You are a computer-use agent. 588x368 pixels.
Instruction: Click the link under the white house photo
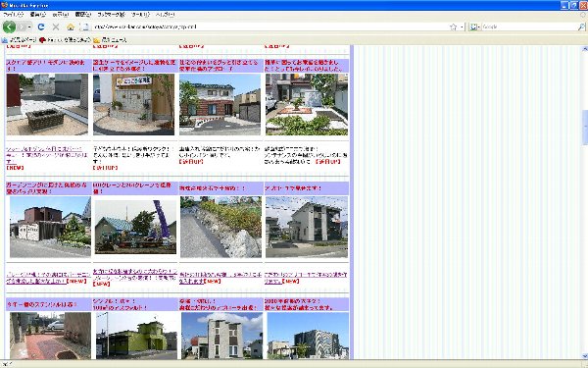tap(306, 278)
